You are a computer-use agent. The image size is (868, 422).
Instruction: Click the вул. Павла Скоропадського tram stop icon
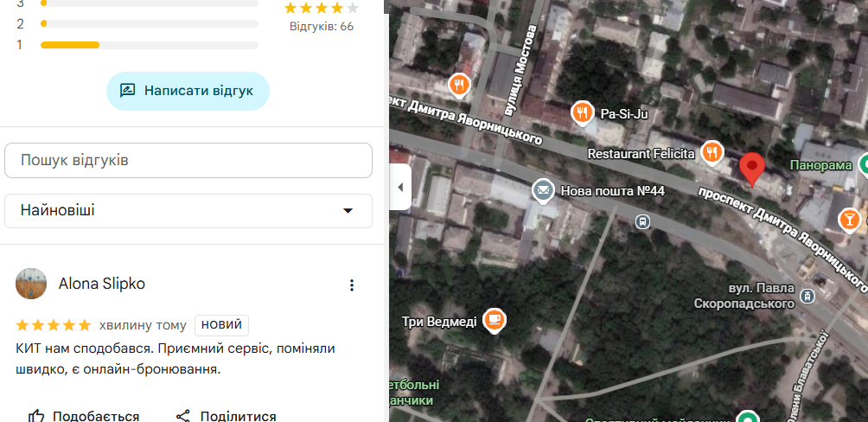tap(807, 297)
